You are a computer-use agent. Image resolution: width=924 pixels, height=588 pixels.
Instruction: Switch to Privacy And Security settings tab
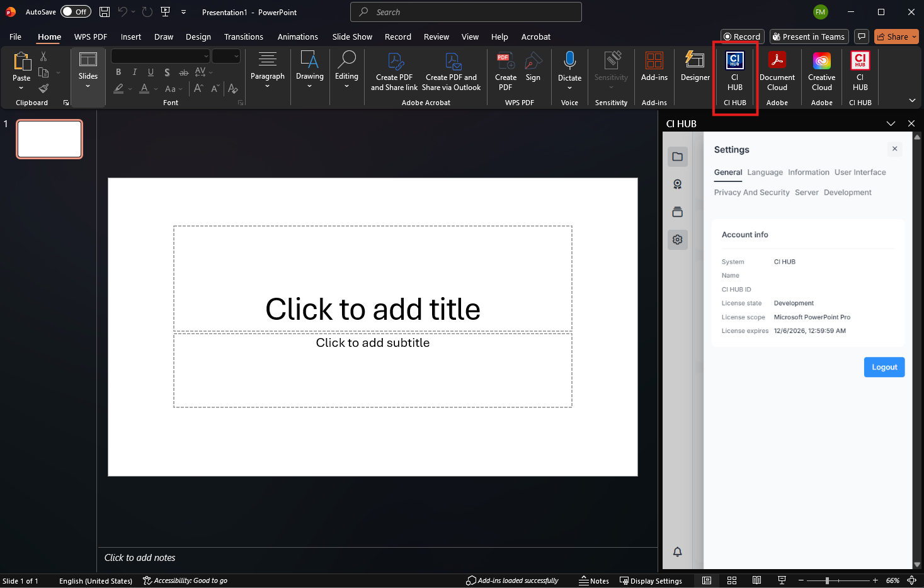click(x=751, y=193)
